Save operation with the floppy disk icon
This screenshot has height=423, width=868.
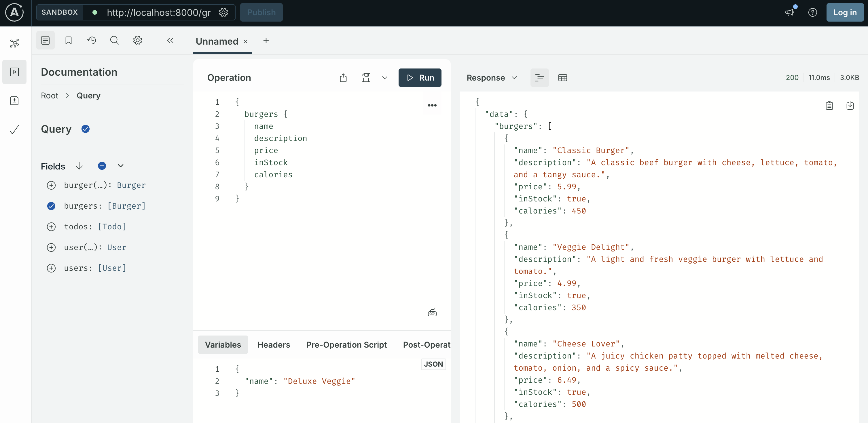click(366, 78)
